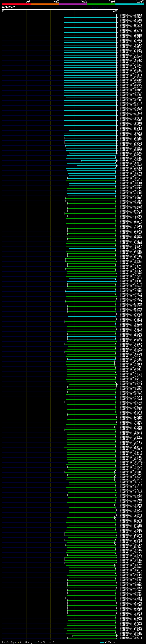Viewport: 146px width, 644px height.
Task: Click the white query sequence bar
Action: click(x=60, y=10)
